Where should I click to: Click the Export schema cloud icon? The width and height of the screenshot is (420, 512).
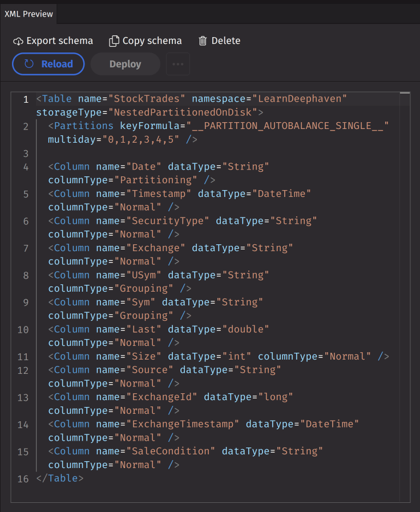tap(18, 41)
